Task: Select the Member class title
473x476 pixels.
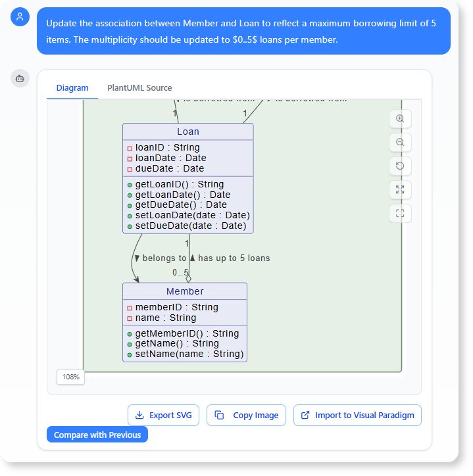Action: tap(185, 291)
